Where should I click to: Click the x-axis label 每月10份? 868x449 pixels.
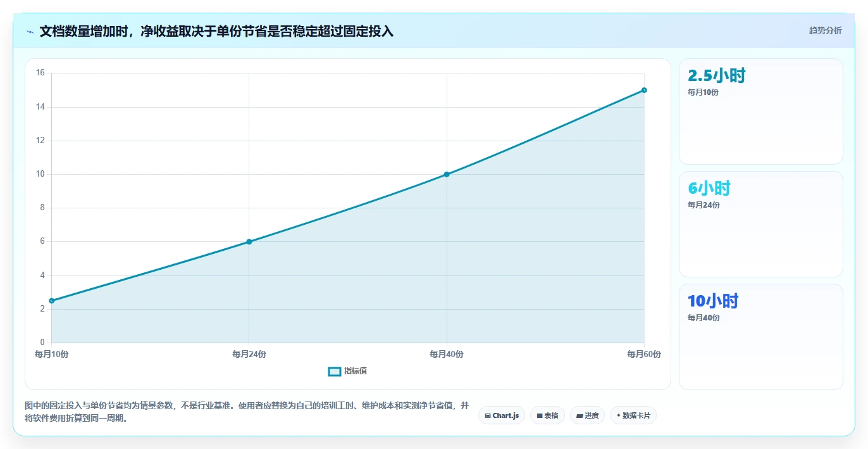(x=51, y=354)
